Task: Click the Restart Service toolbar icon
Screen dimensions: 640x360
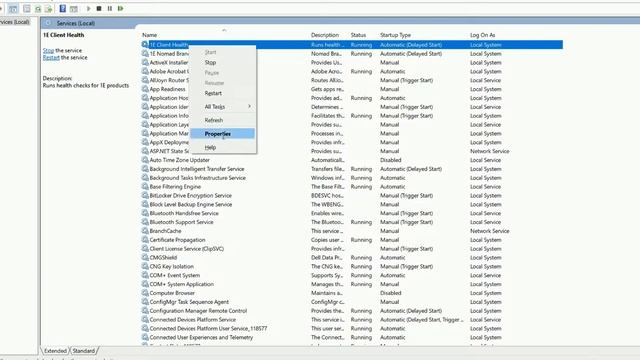Action: click(120, 8)
